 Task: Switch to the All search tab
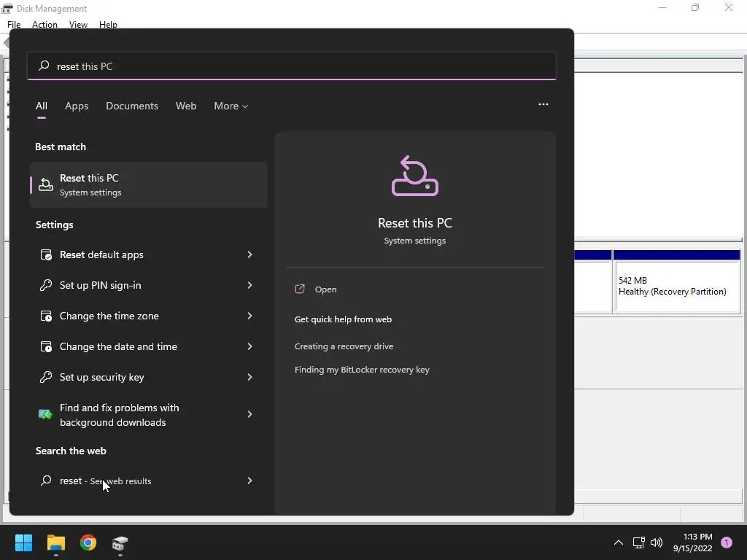42,106
